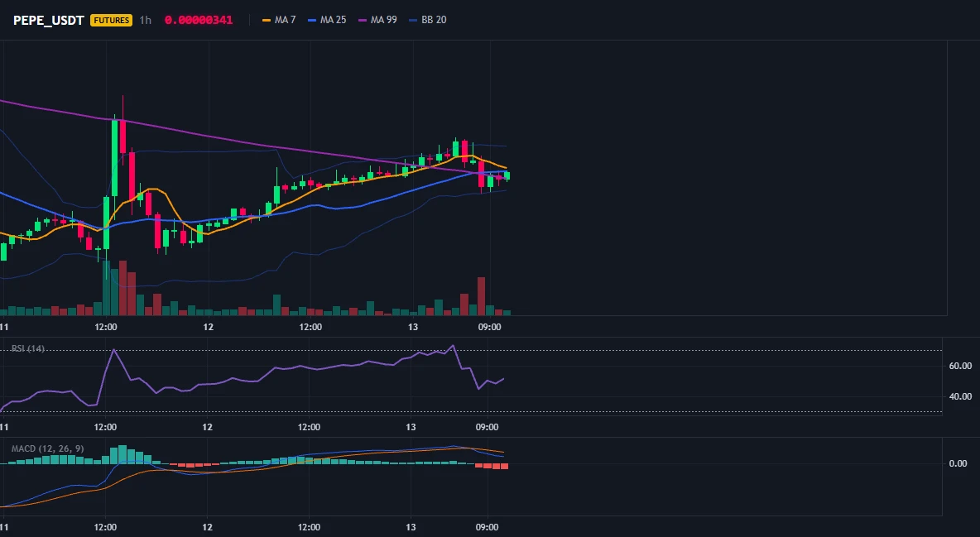Click the 0.00 MACD axis value

coord(958,463)
